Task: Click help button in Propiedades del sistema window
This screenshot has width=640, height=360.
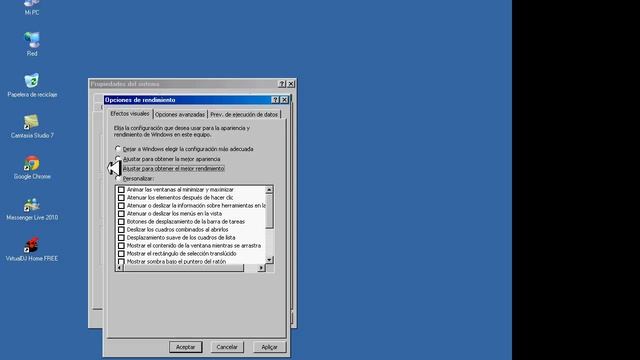Action: click(x=282, y=84)
